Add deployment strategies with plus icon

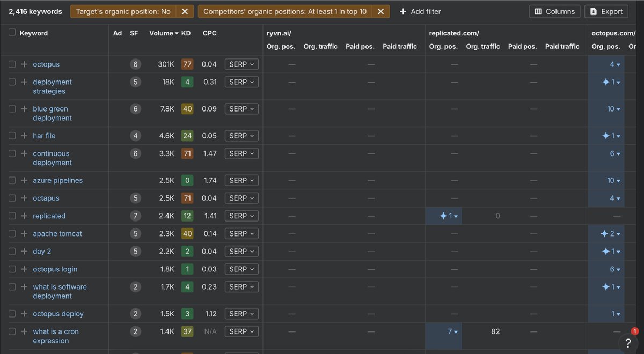24,82
